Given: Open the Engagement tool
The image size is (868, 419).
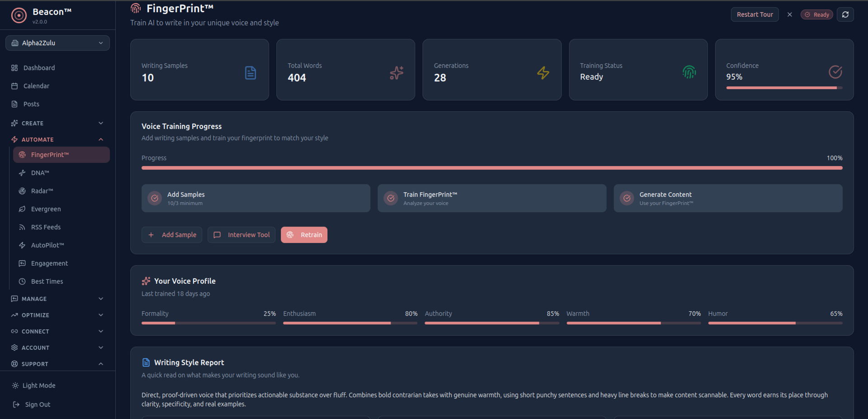Looking at the screenshot, I should pos(49,263).
